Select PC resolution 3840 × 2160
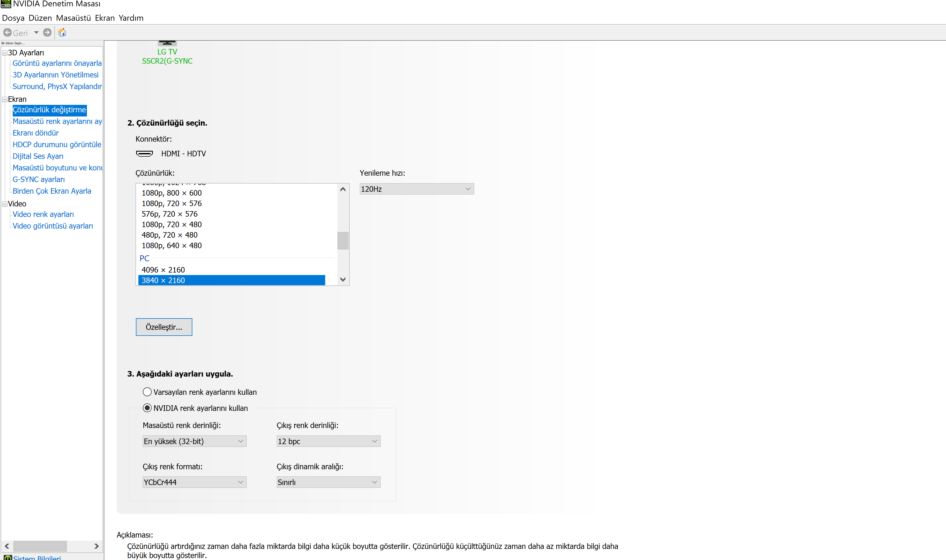This screenshot has height=560, width=946. point(232,280)
